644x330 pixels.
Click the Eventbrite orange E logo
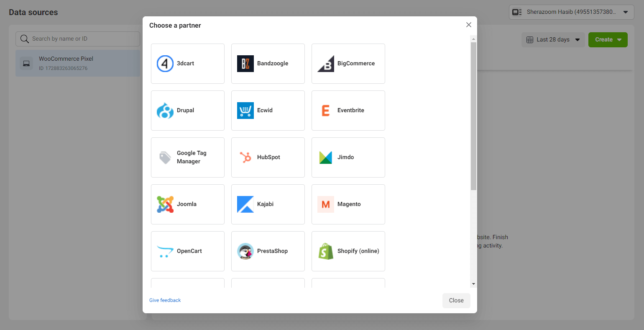click(x=326, y=111)
